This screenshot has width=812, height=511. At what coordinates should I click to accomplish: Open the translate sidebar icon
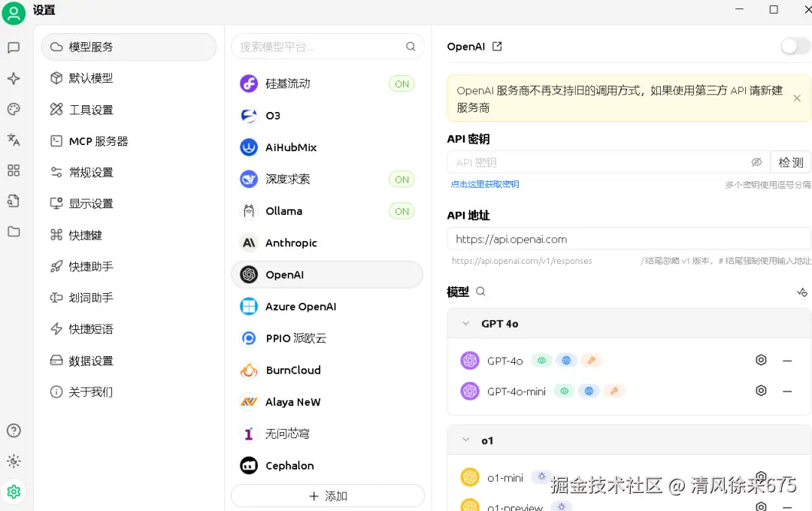14,140
